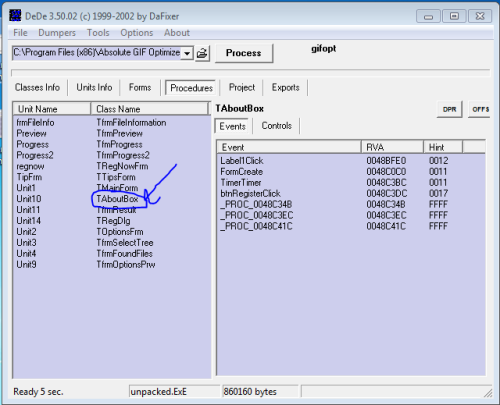Click the DeDe application icon in title bar
Screen dimensions: 500x405
(x=15, y=16)
